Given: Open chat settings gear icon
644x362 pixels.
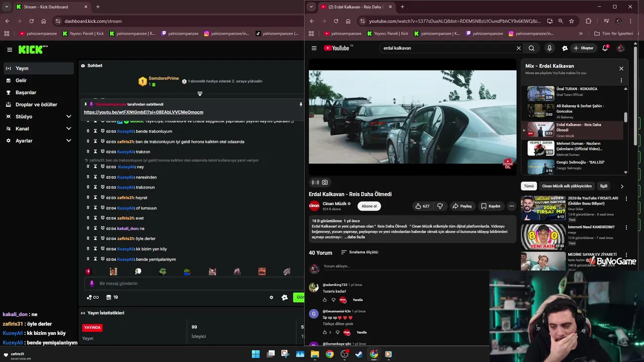Looking at the screenshot, I should tap(271, 298).
